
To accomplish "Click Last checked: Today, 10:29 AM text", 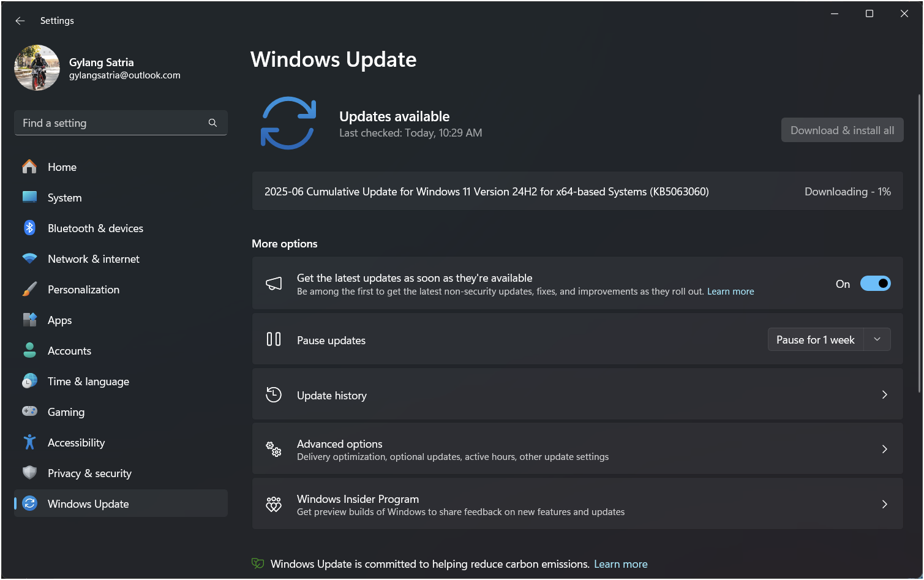I will [410, 133].
